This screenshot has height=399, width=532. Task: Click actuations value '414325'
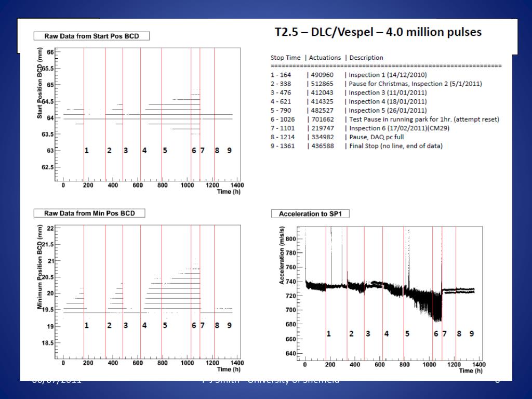click(x=322, y=101)
